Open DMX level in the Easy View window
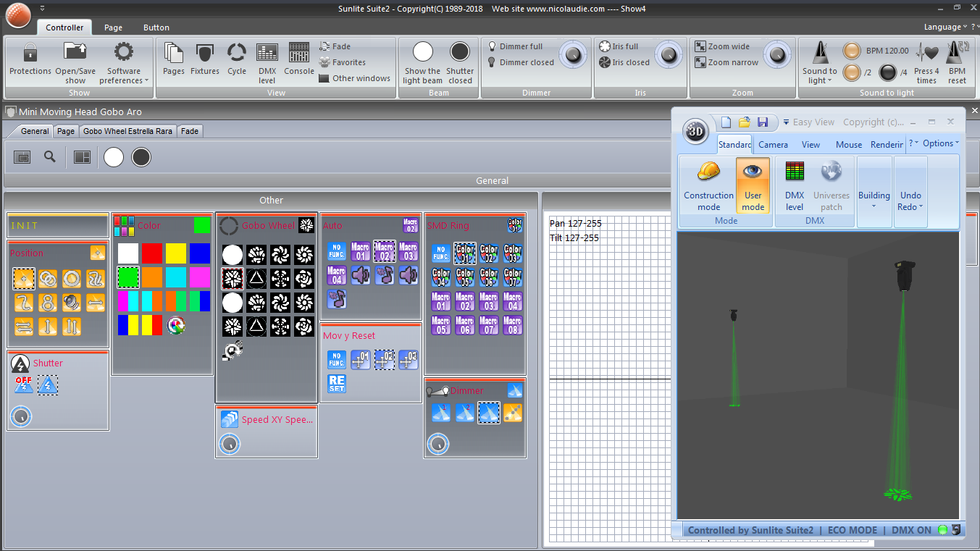The image size is (980, 551). pyautogui.click(x=795, y=185)
